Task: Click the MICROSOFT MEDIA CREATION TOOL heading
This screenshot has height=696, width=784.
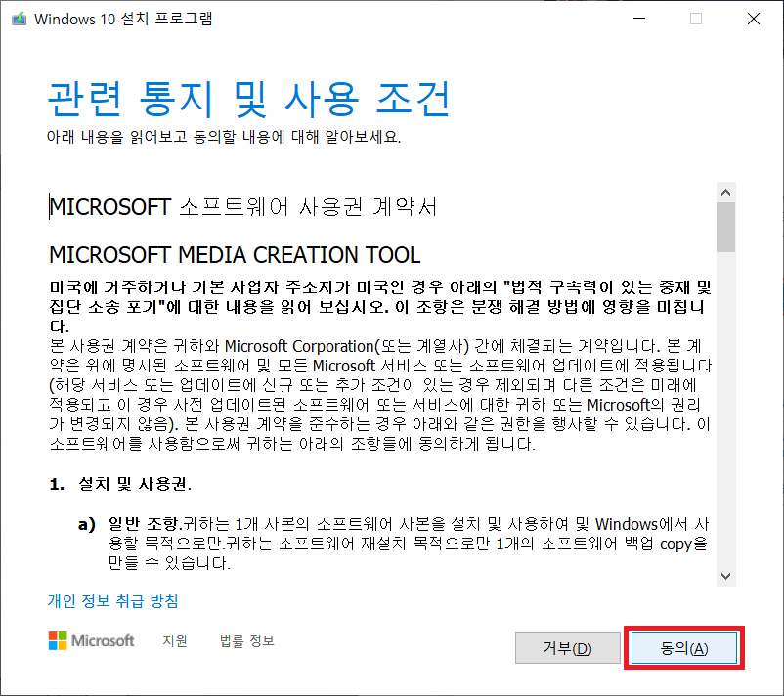Action: coord(235,255)
